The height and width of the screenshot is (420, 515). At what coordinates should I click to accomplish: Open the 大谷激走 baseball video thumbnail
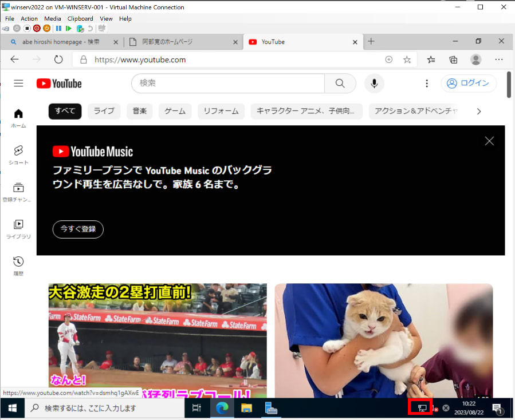[158, 340]
